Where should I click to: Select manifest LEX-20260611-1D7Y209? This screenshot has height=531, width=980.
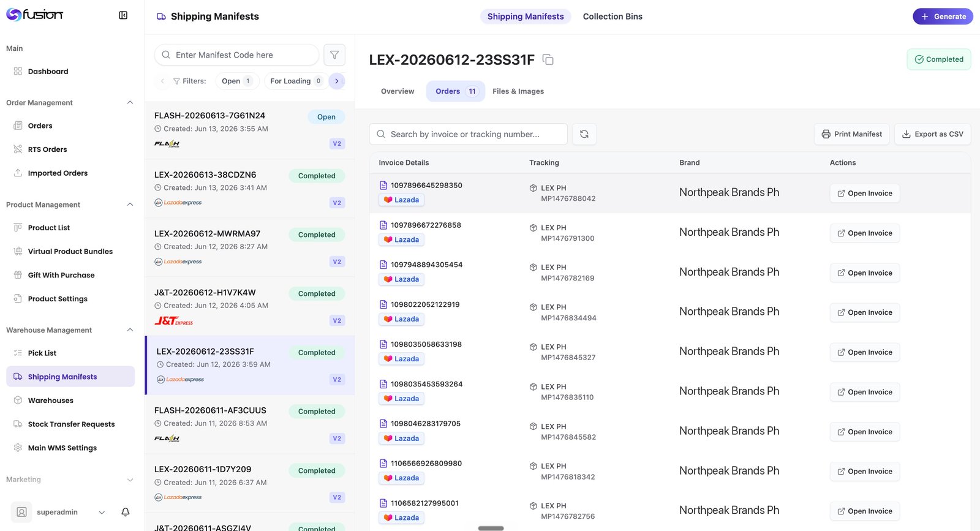pyautogui.click(x=249, y=484)
